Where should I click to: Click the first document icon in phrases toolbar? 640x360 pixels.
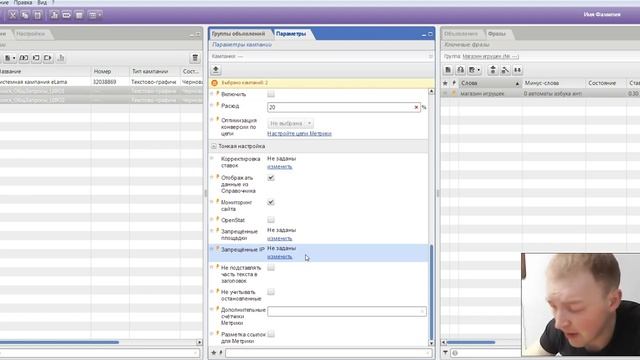pos(448,70)
